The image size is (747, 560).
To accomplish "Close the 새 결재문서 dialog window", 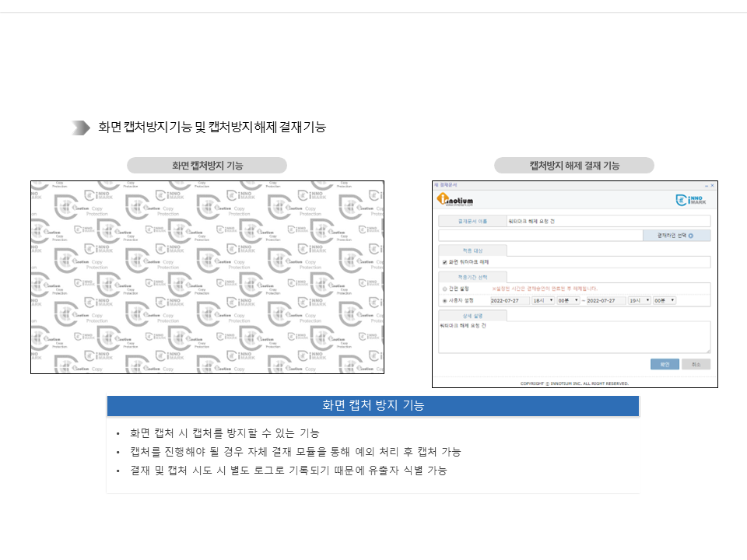I will [x=713, y=185].
